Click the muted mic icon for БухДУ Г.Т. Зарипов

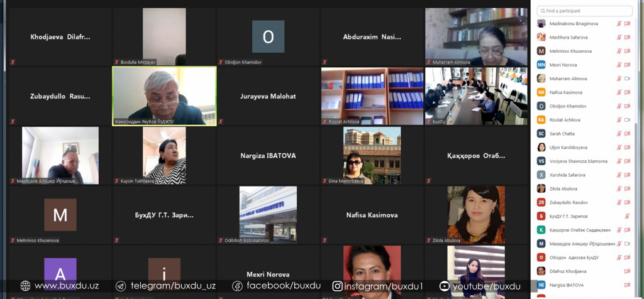click(x=627, y=216)
